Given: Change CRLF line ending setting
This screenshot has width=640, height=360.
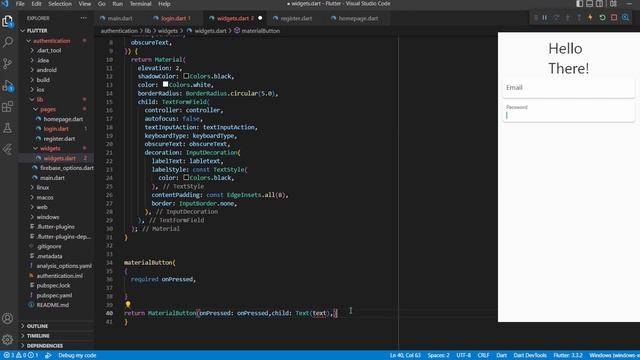Looking at the screenshot, I should point(483,355).
